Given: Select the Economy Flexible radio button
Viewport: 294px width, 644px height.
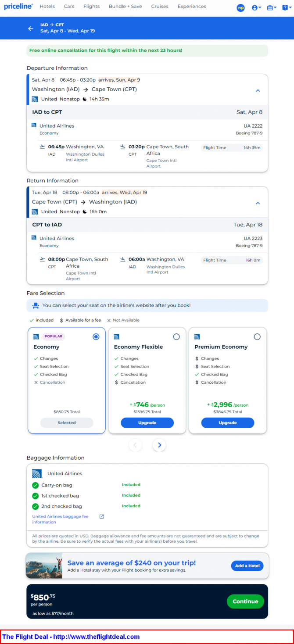Looking at the screenshot, I should 176,337.
